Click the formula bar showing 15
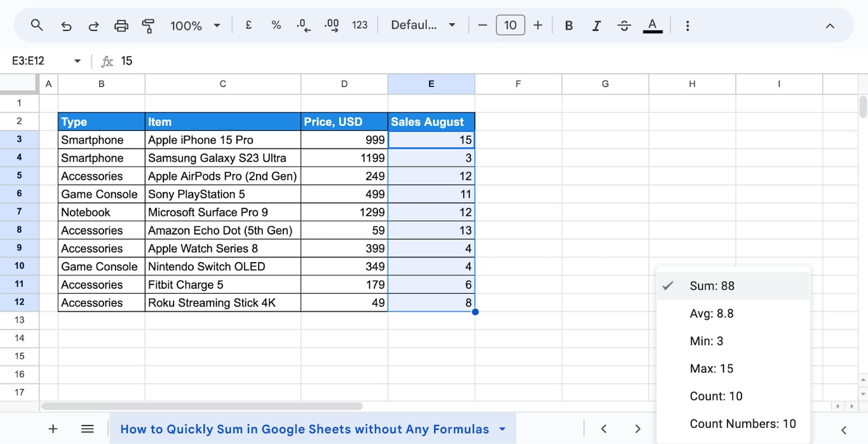Image resolution: width=868 pixels, height=444 pixels. pos(489,61)
